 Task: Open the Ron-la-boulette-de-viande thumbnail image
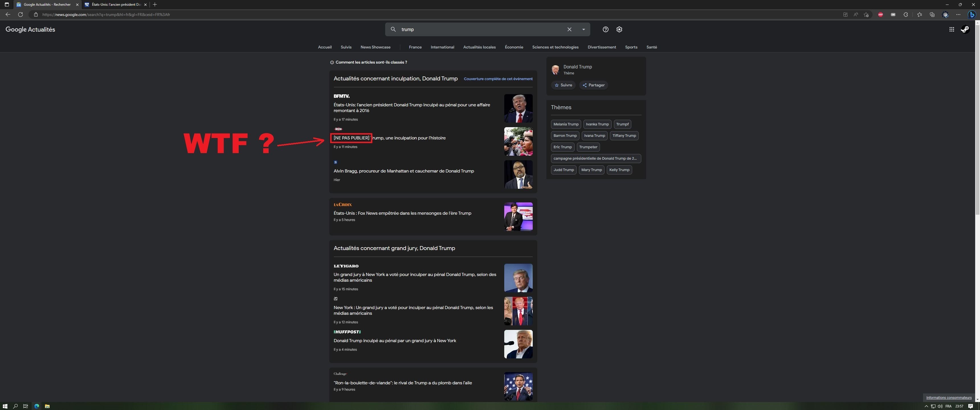(518, 386)
